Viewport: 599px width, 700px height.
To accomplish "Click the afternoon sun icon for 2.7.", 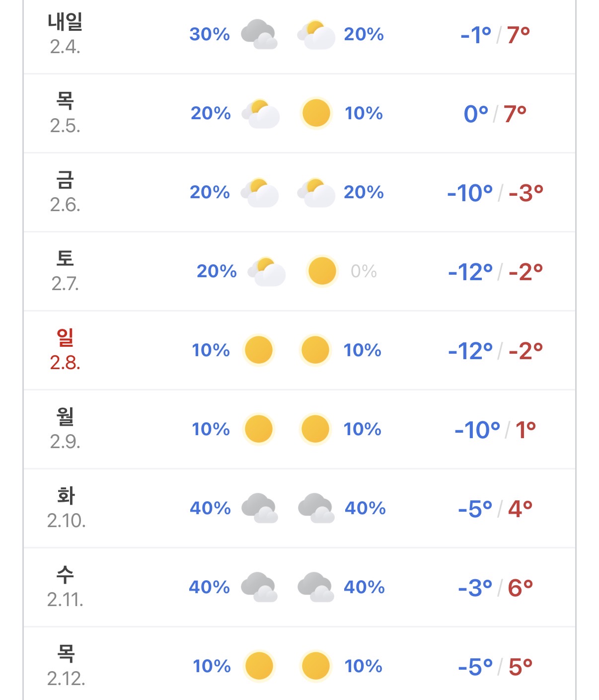I will (x=322, y=271).
